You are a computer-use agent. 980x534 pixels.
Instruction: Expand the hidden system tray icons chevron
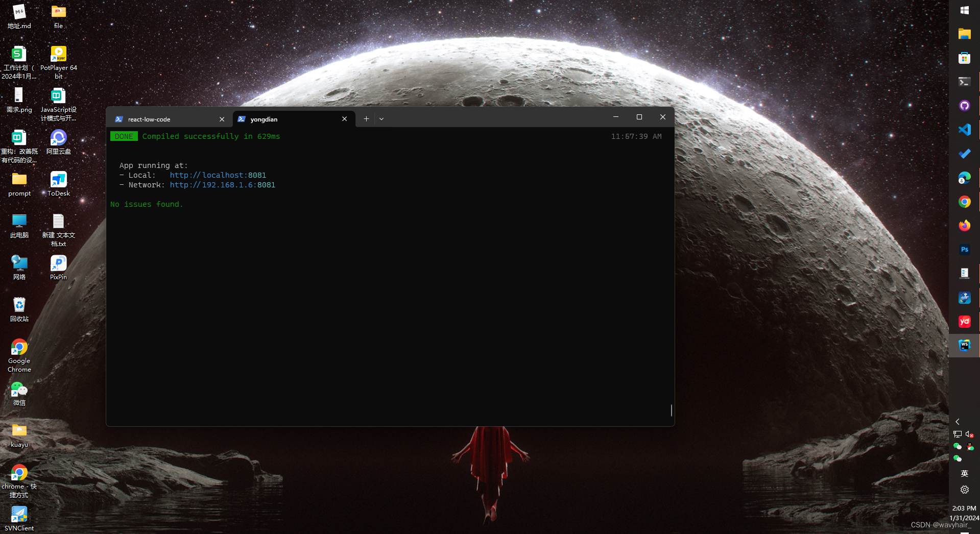958,422
